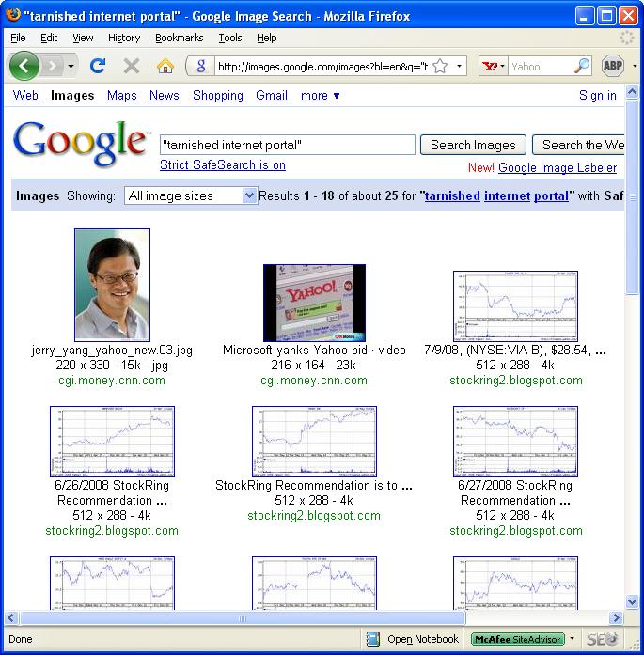Click the Google logo
Screen dimensions: 644x655
coord(81,143)
